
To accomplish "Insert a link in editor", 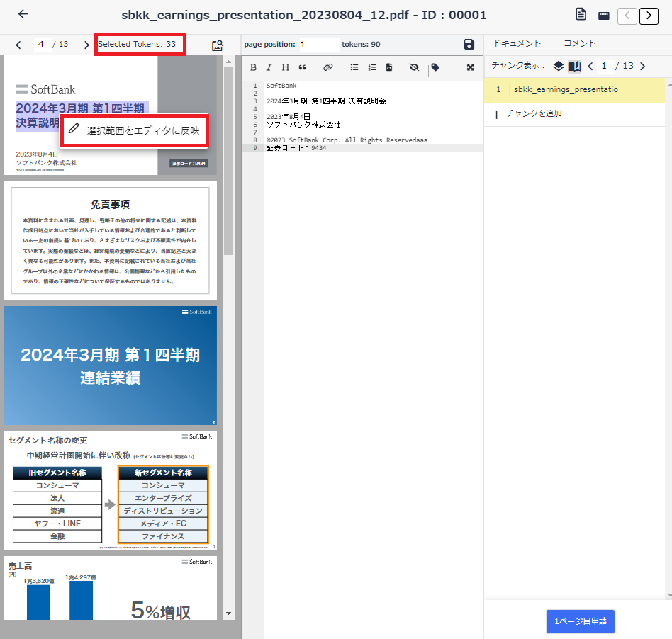I will pos(328,67).
